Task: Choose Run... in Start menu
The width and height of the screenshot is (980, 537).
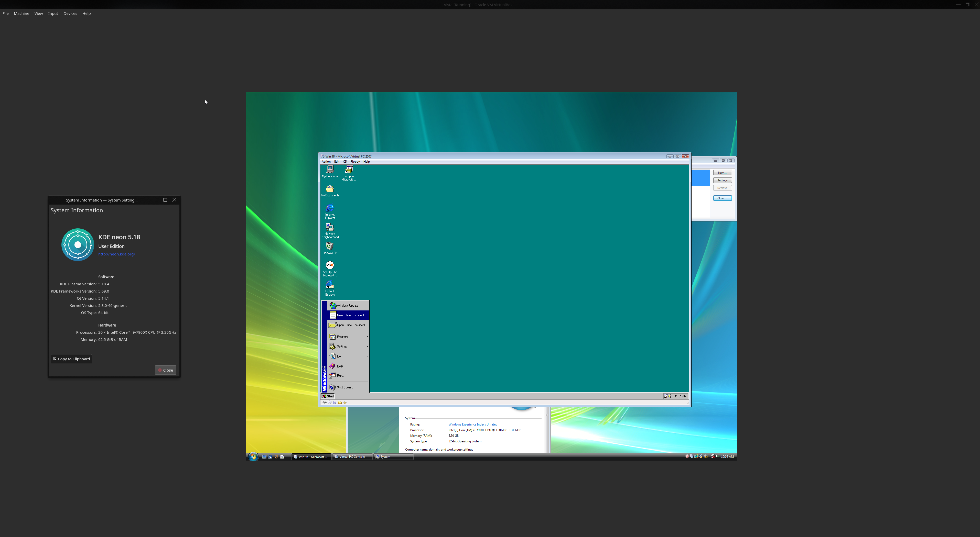Action: pyautogui.click(x=348, y=375)
